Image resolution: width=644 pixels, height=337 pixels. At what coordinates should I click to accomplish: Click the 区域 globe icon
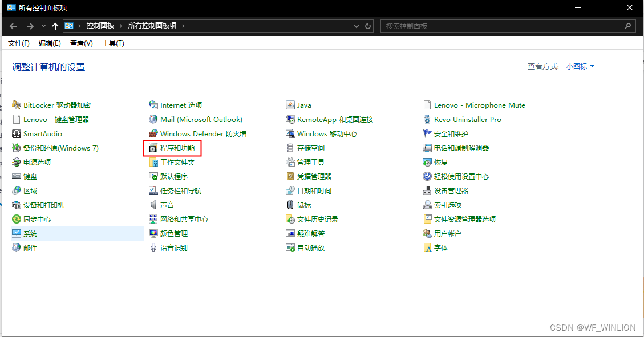pyautogui.click(x=17, y=191)
